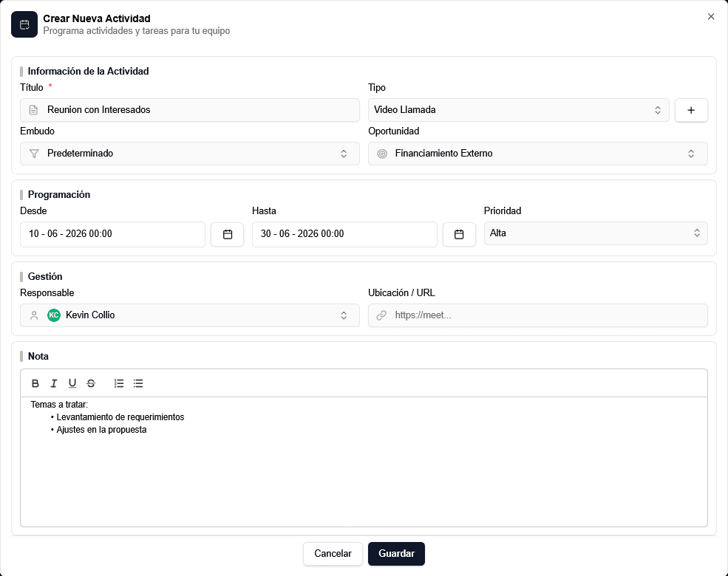Open the Desde date calendar picker
728x576 pixels.
point(228,234)
